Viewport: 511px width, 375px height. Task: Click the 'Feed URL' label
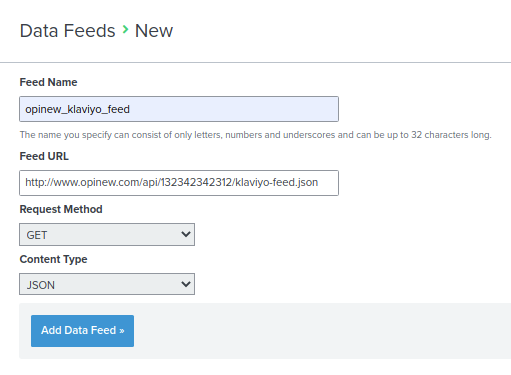tap(44, 156)
